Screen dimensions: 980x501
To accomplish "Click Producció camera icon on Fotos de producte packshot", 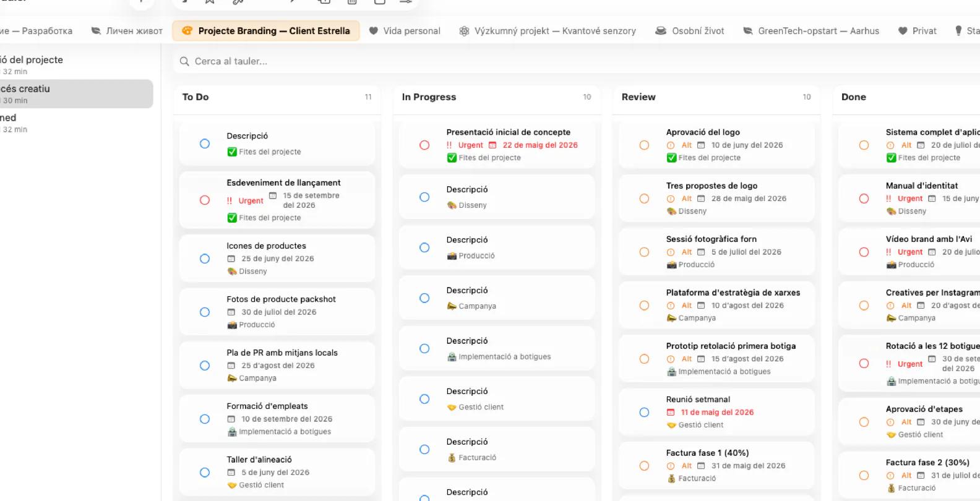I will [232, 325].
